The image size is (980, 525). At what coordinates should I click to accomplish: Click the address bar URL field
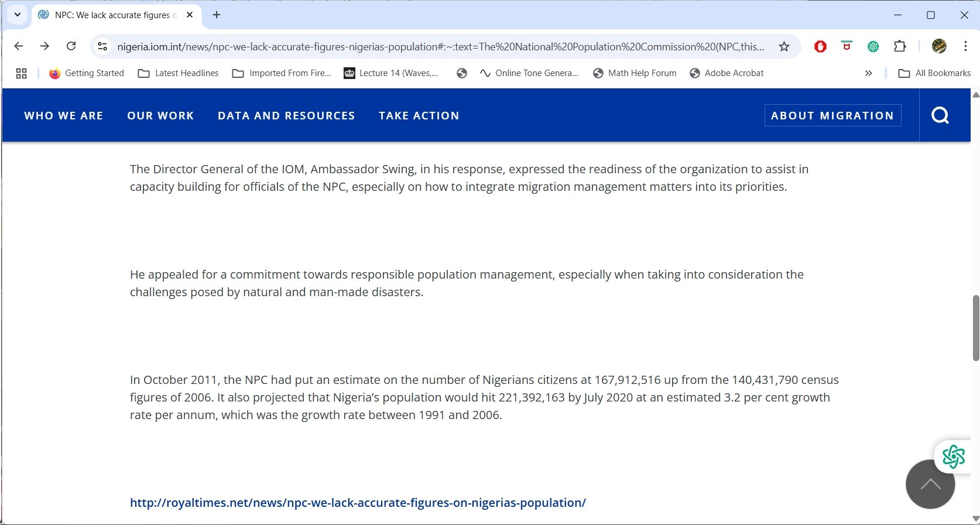[x=439, y=46]
